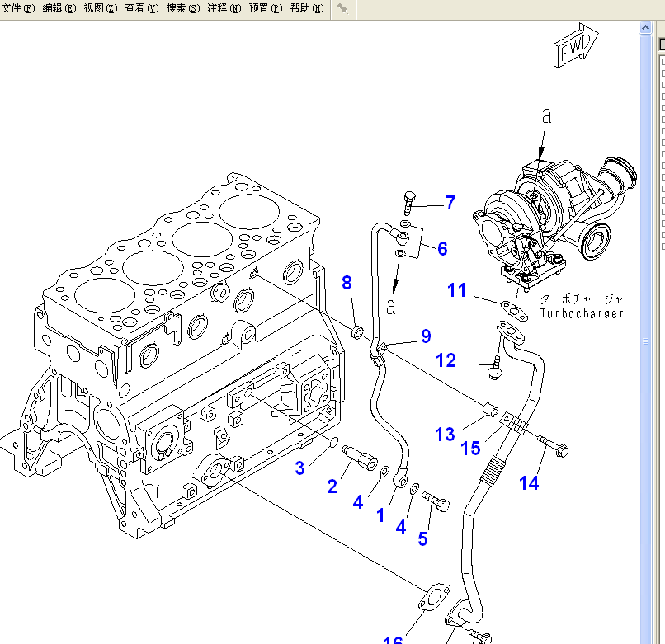Select part callout number 15
The height and width of the screenshot is (644, 665).
coord(470,448)
